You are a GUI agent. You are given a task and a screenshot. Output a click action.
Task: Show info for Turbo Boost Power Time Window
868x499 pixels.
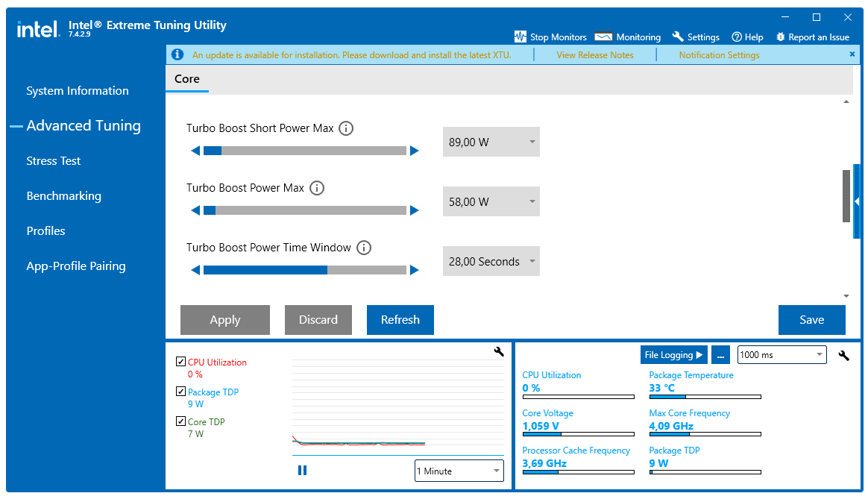pyautogui.click(x=364, y=248)
